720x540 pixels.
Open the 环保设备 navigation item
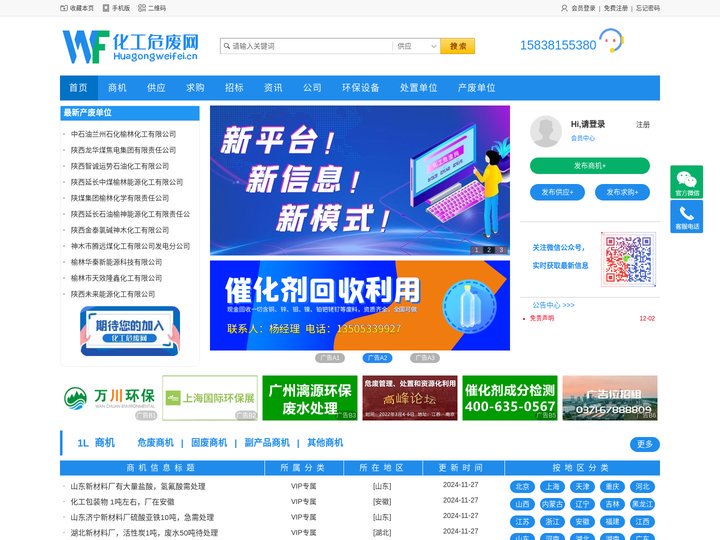[361, 88]
